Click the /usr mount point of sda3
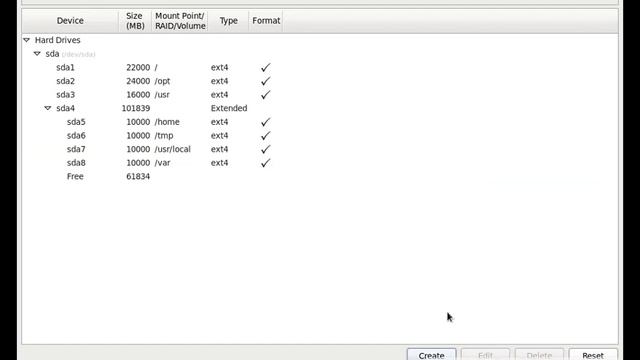This screenshot has width=640, height=360. click(162, 95)
